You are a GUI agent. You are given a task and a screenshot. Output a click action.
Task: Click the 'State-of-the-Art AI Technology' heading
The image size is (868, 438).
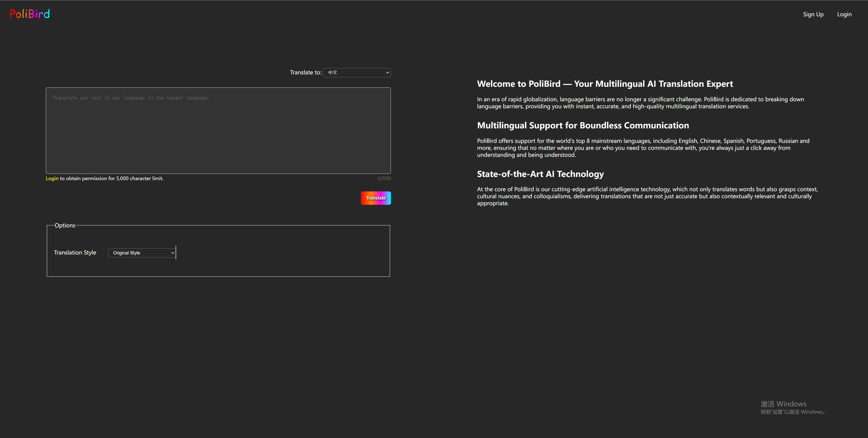click(x=540, y=174)
